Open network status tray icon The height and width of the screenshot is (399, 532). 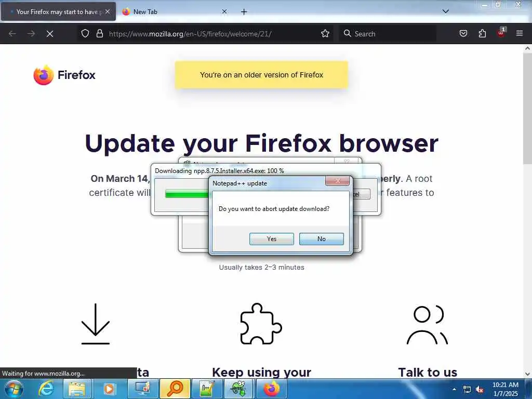(x=467, y=390)
